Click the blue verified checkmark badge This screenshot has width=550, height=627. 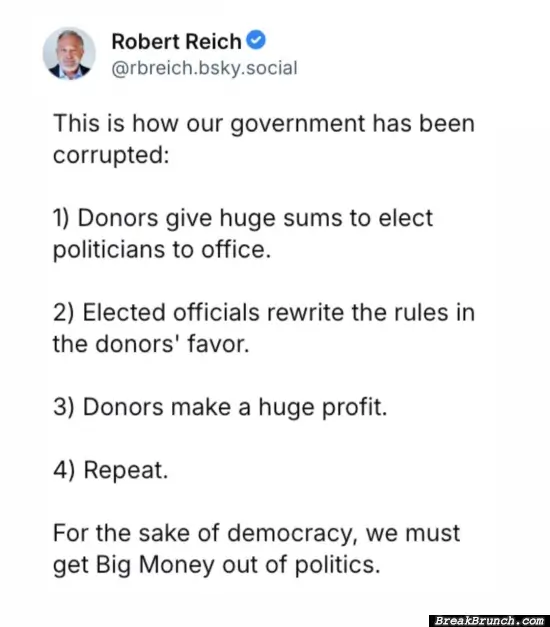click(x=256, y=40)
